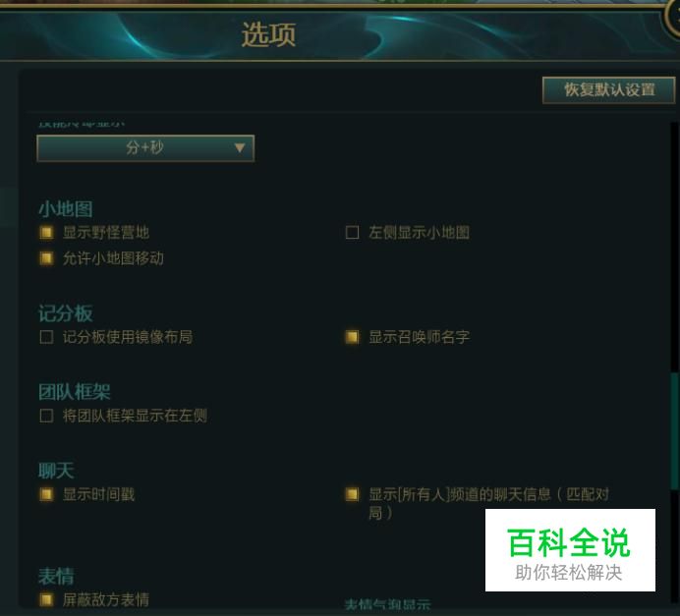Enable 左侧显示小地图 checkbox
This screenshot has height=616, width=680.
[352, 233]
